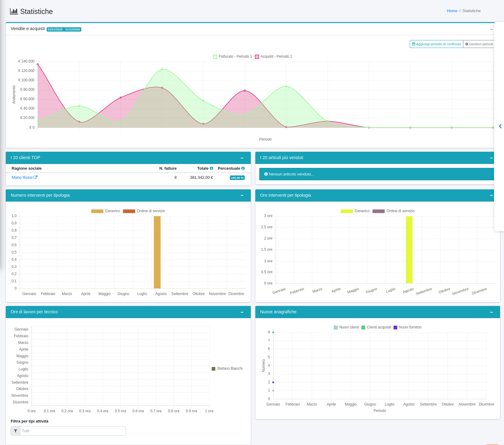Screen dimensions: 504x445
Task: Click the Statistiche breadcrumb item
Action: pos(471,11)
